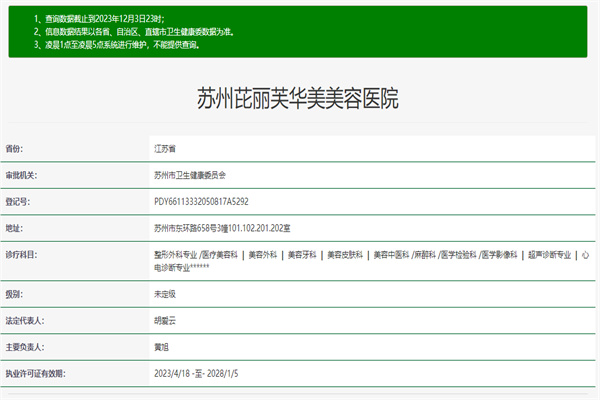Screen dimensions: 600x400
Task: Click 美容皮肤科 in the department list
Action: [x=345, y=255]
